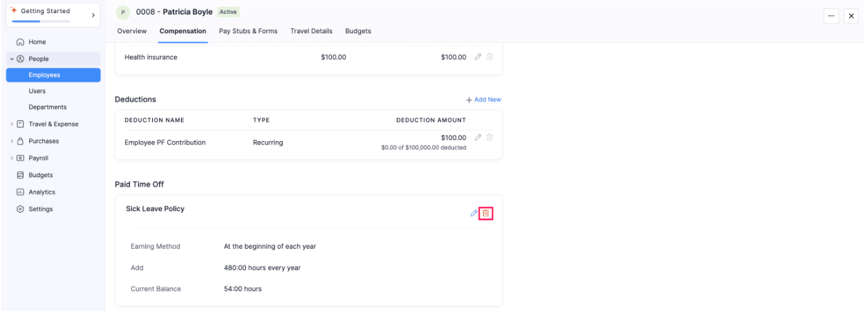Edit Employee PF Contribution deduction
868x311 pixels.
(x=478, y=138)
